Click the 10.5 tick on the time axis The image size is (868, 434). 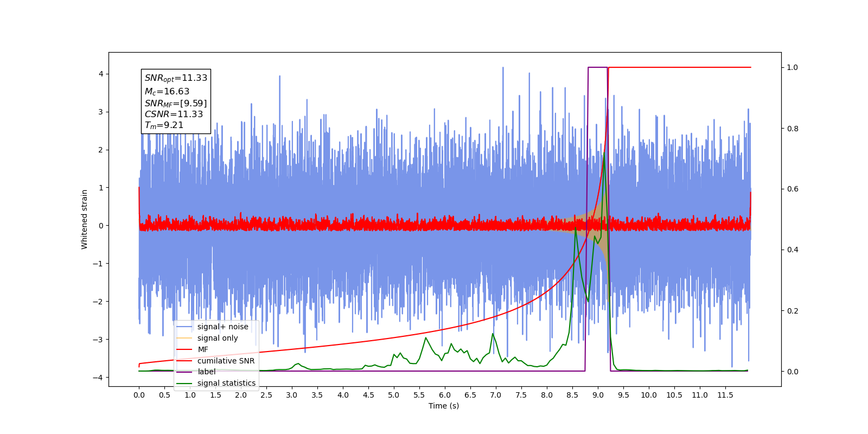pyautogui.click(x=674, y=395)
